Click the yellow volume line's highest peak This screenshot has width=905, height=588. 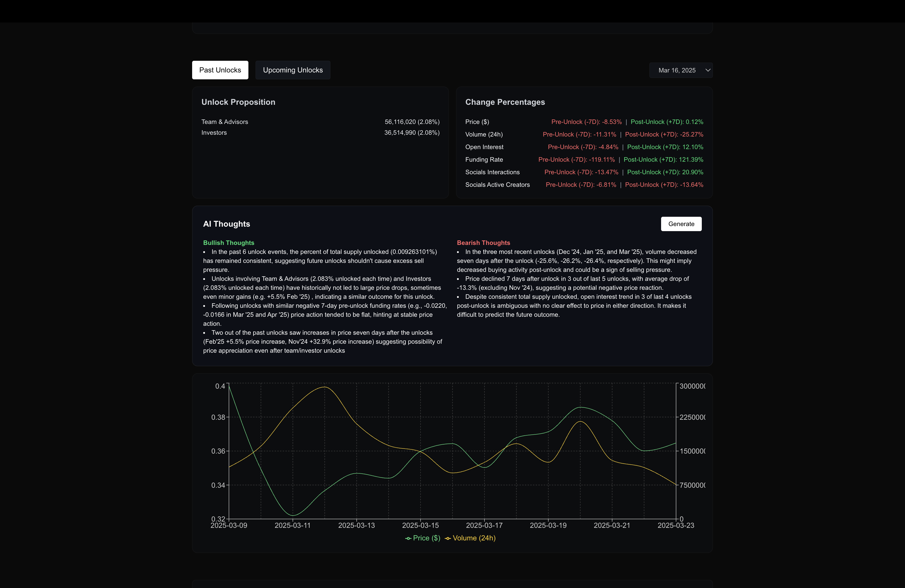(324, 387)
